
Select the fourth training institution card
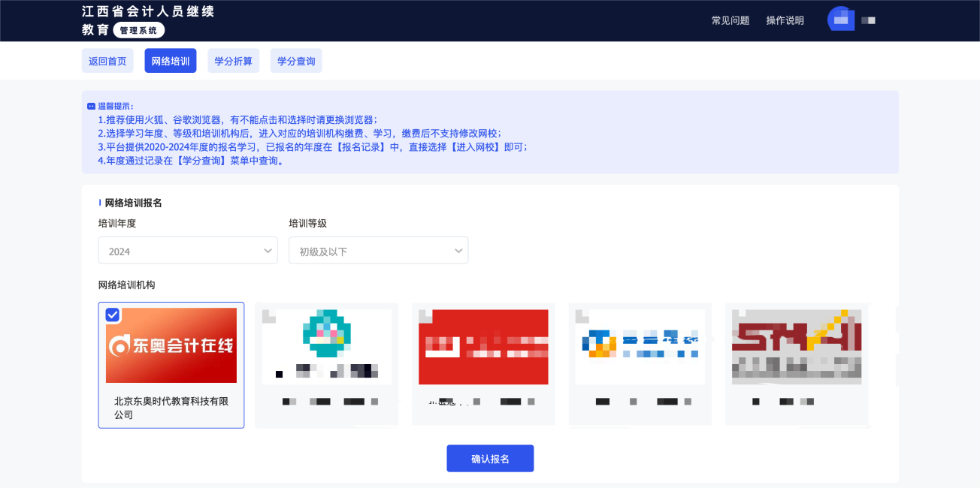(x=640, y=364)
